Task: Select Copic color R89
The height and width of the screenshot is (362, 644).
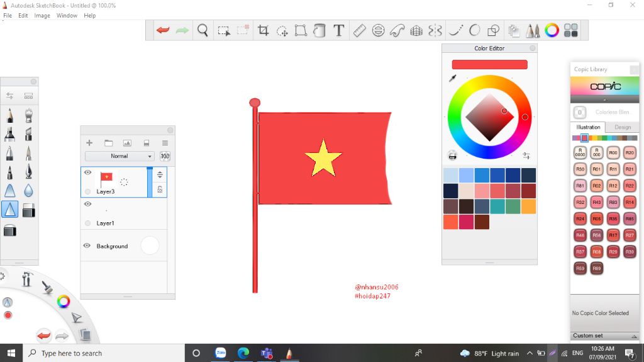Action: pyautogui.click(x=596, y=268)
